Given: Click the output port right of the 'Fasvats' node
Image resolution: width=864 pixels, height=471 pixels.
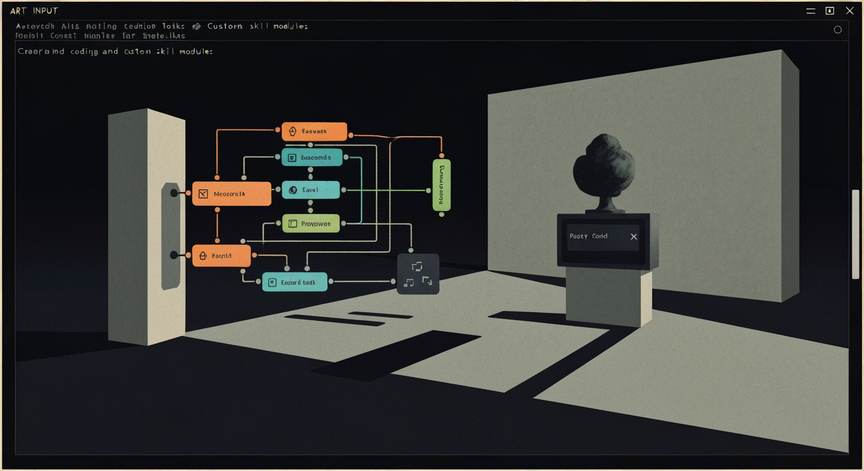Looking at the screenshot, I should (351, 135).
